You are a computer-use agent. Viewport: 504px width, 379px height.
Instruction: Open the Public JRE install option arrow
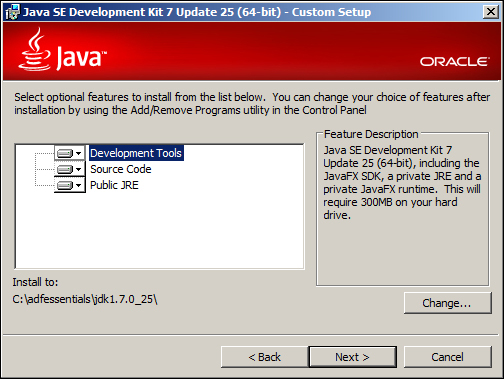79,185
